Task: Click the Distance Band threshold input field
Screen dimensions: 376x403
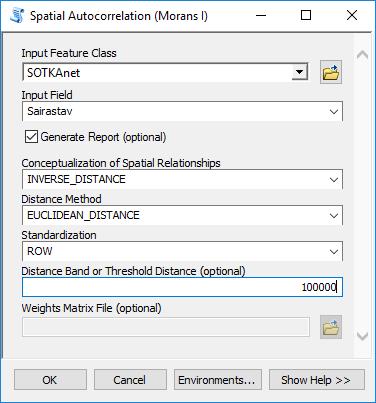Action: (x=182, y=287)
